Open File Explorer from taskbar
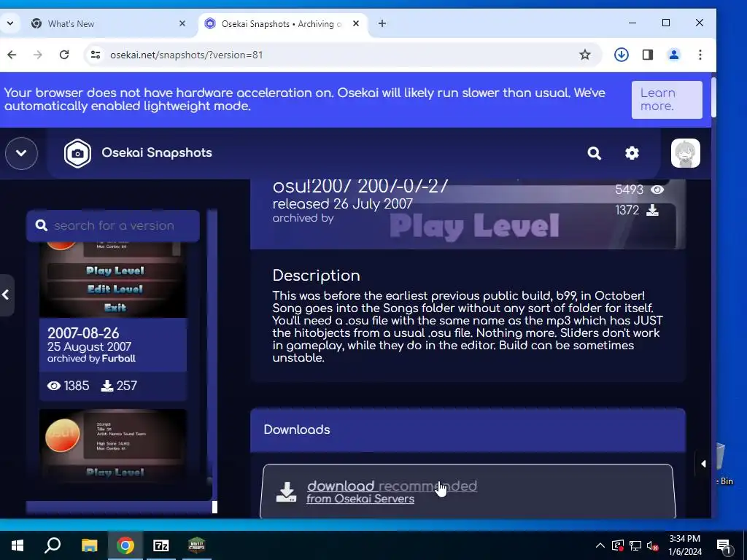Image resolution: width=747 pixels, height=560 pixels. pos(89,545)
